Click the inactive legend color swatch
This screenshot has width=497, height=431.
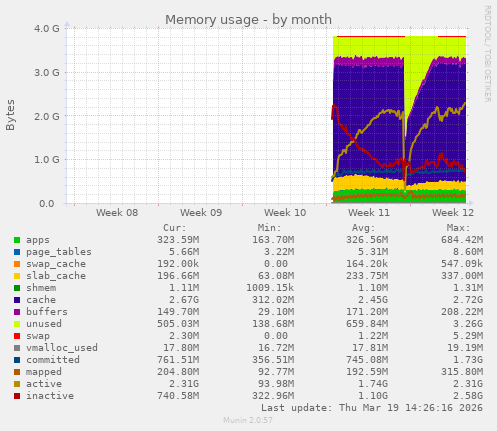[x=17, y=396]
